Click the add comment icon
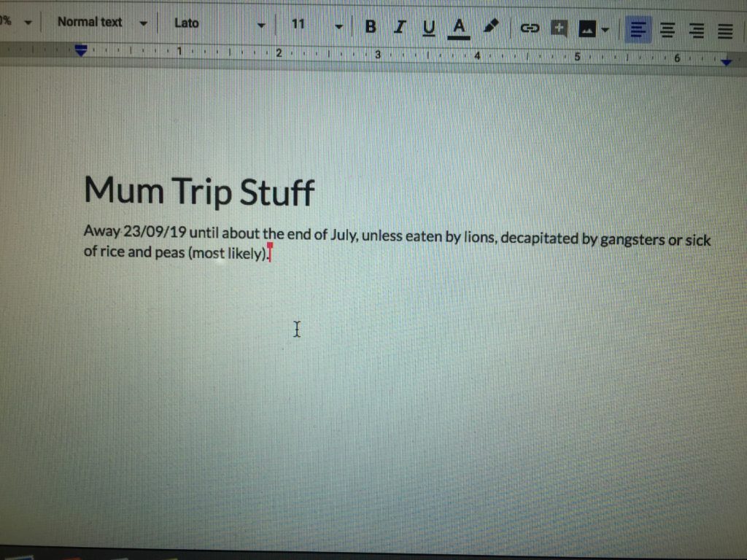The width and height of the screenshot is (747, 560). 559,29
